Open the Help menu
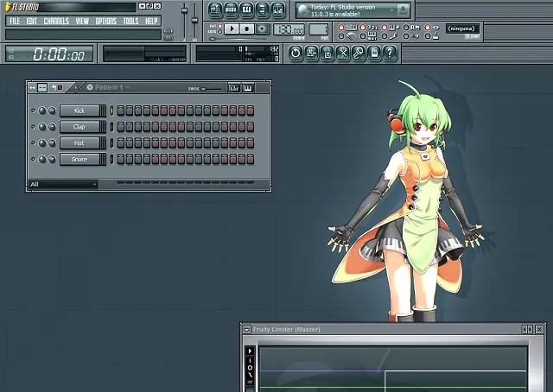The width and height of the screenshot is (553, 392). click(151, 21)
